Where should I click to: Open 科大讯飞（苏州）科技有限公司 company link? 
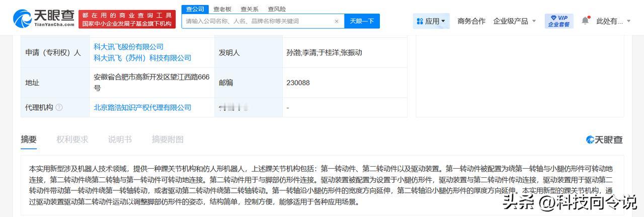[142, 58]
